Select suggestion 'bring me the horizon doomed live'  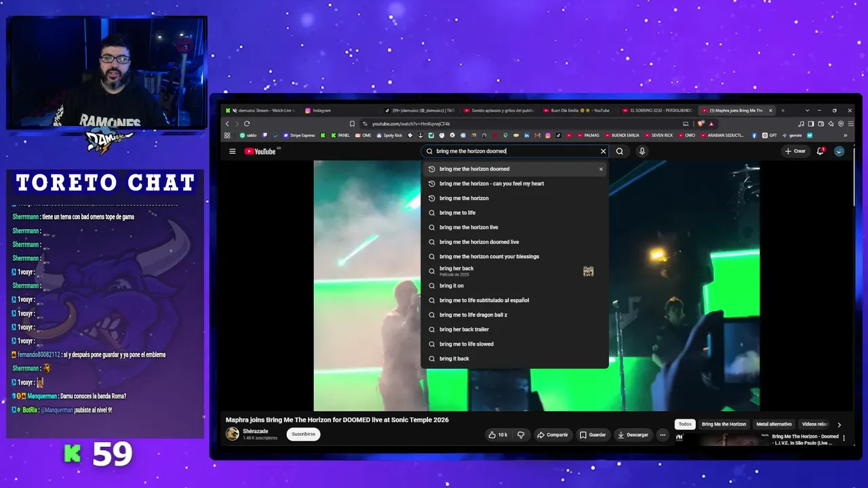pyautogui.click(x=515, y=242)
